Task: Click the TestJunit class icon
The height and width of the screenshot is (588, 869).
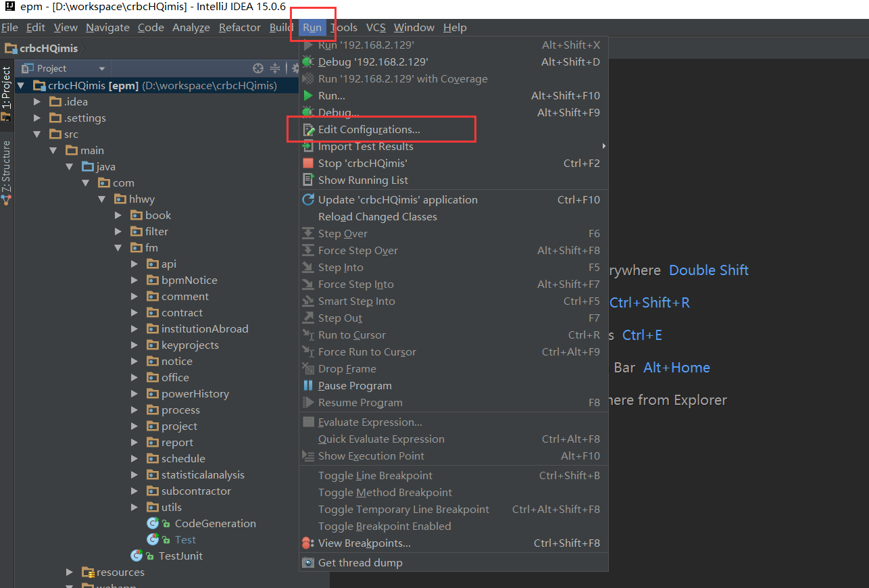Action: [x=136, y=556]
